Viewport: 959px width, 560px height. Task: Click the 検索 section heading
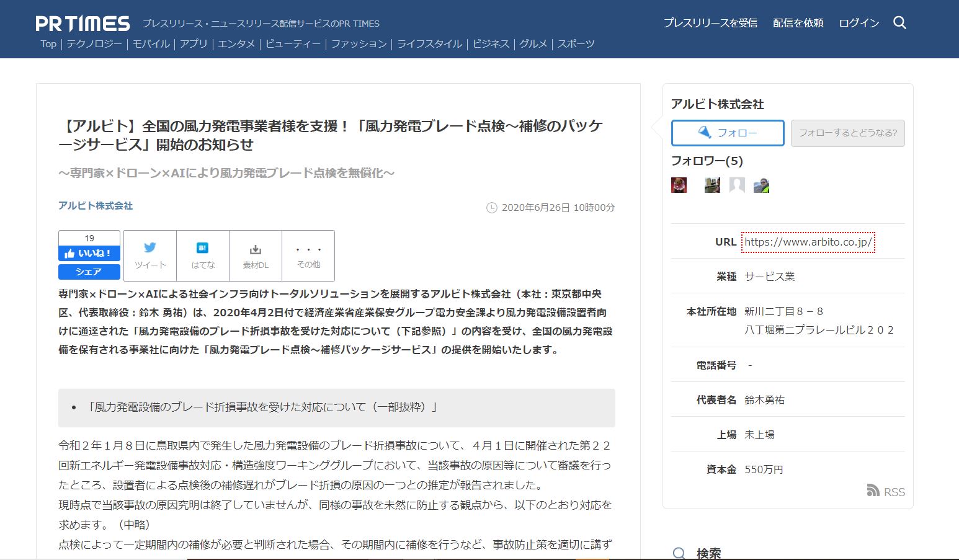[x=708, y=553]
